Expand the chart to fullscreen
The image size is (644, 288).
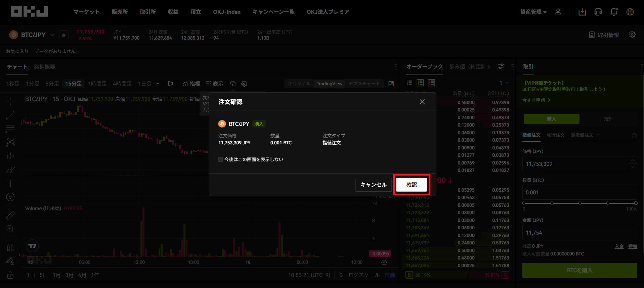[391, 84]
